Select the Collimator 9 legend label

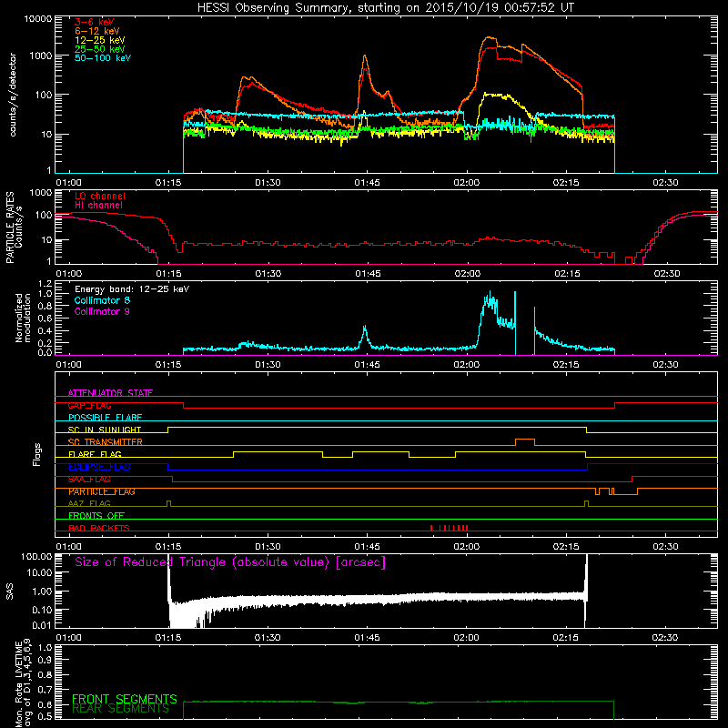tap(102, 311)
